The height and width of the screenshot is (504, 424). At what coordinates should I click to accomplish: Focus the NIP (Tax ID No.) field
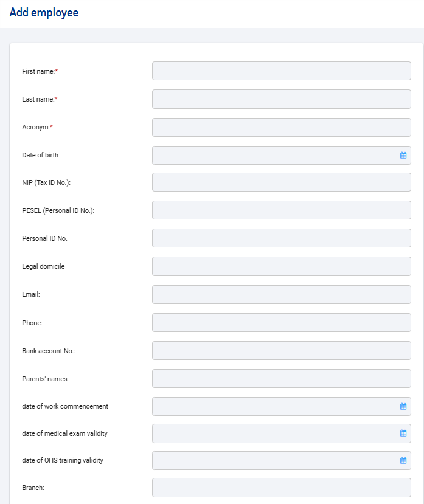tap(282, 182)
